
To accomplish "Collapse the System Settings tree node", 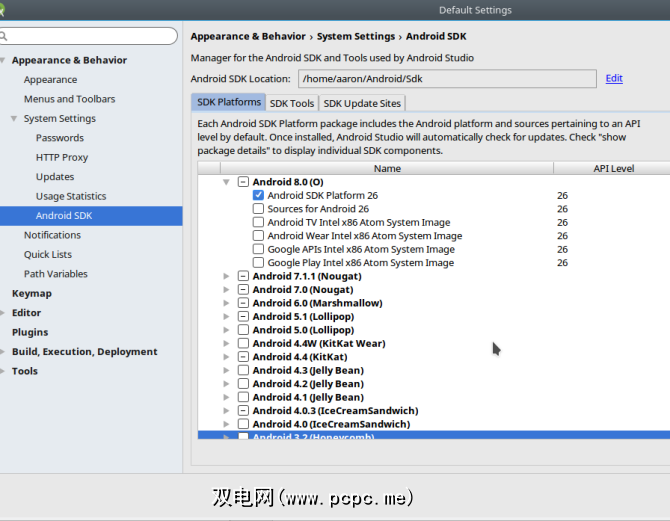I will tap(14, 118).
